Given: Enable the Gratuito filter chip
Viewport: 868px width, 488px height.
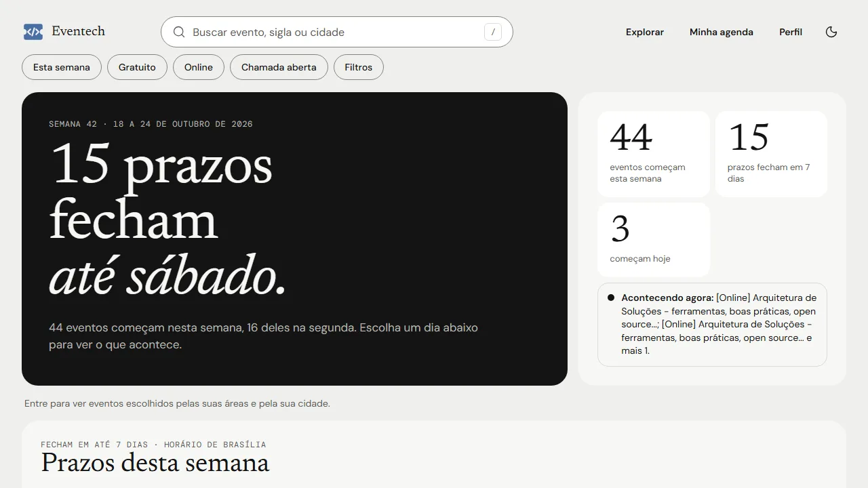Looking at the screenshot, I should point(137,67).
